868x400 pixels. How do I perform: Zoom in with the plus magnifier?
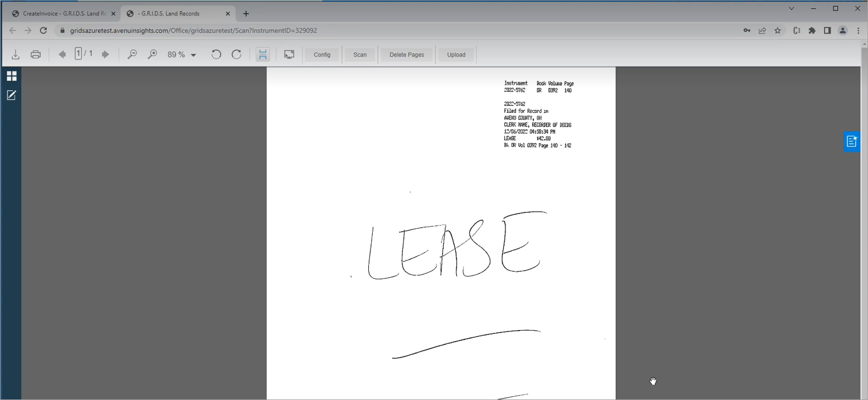(152, 54)
